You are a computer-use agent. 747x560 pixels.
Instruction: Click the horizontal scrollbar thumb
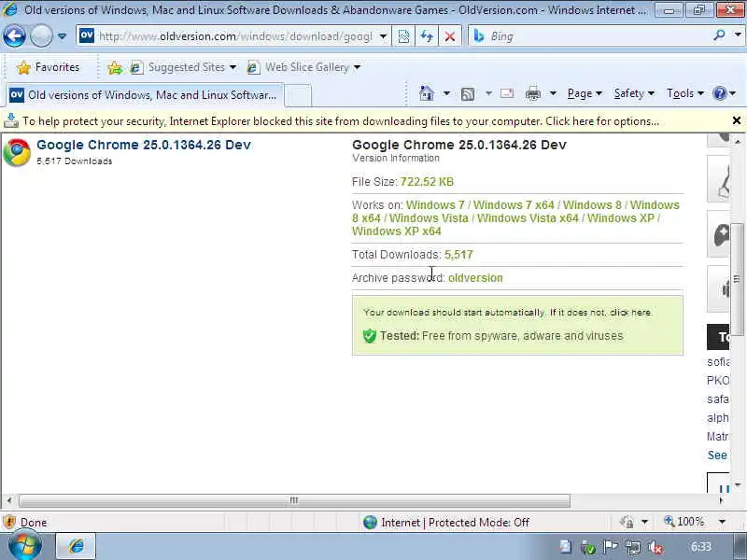tap(294, 500)
